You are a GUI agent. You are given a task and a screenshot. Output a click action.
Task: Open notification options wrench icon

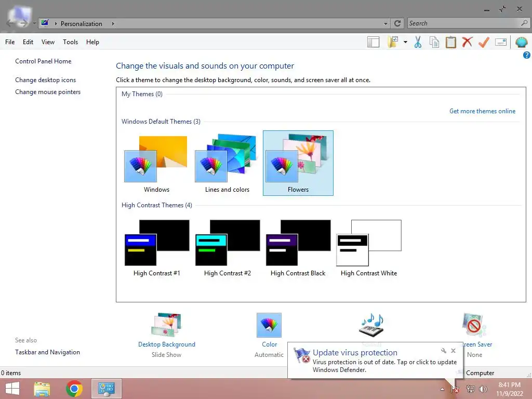pyautogui.click(x=444, y=351)
